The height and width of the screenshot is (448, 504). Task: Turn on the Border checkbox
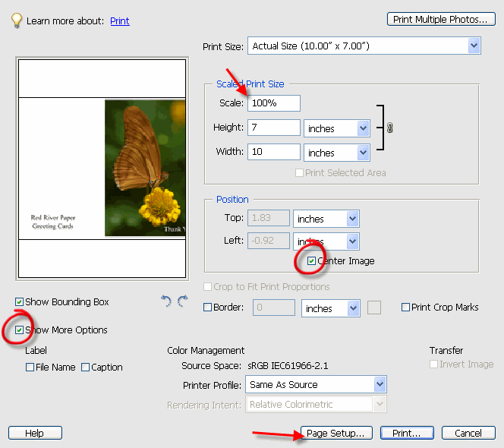pos(208,308)
